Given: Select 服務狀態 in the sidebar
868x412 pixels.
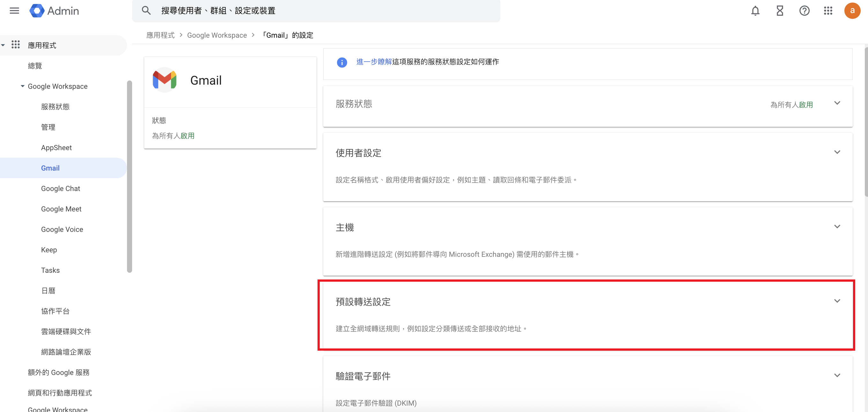Looking at the screenshot, I should (55, 107).
